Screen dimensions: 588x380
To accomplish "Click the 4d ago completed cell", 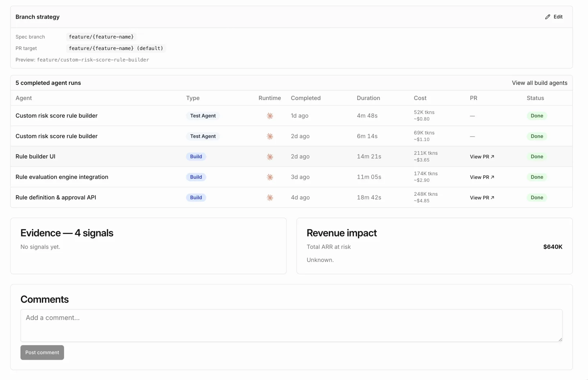I will pos(300,198).
